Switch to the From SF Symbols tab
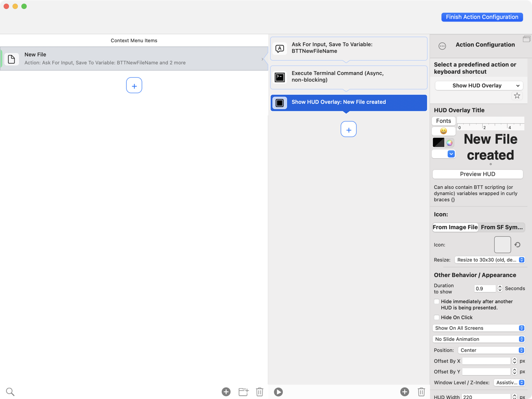 501,227
